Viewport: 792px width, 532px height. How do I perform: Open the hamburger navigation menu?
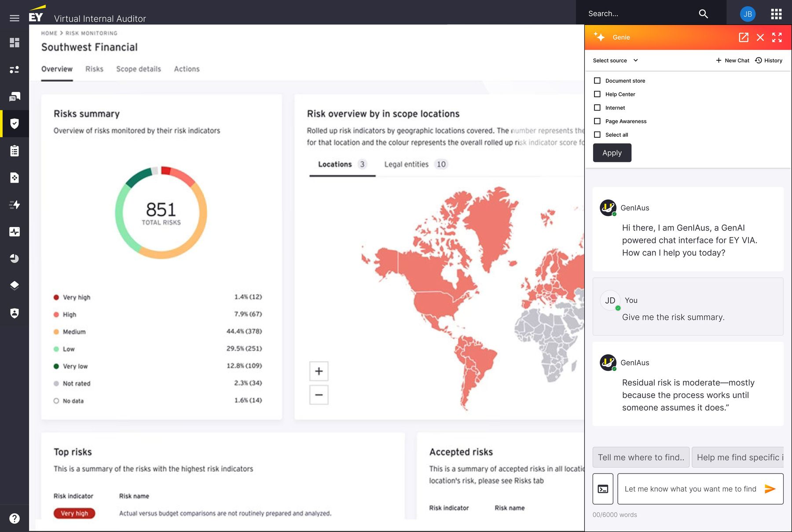point(15,18)
